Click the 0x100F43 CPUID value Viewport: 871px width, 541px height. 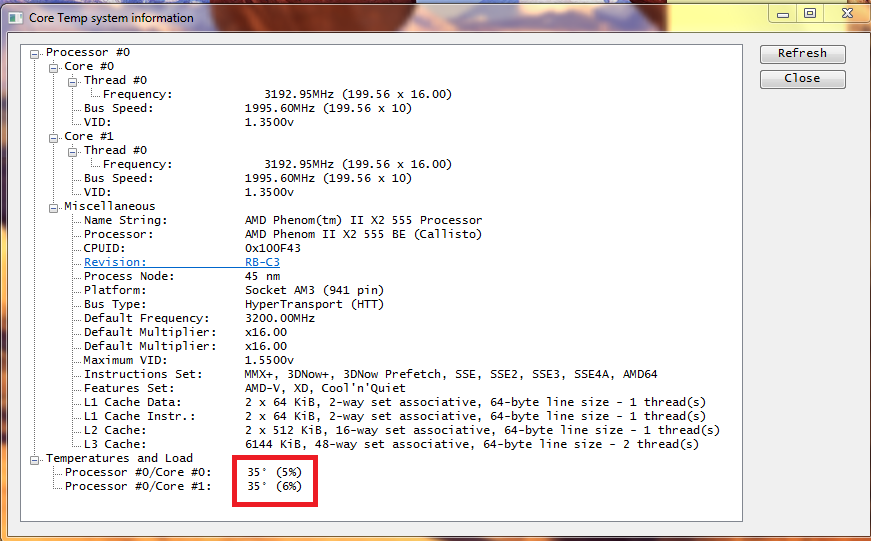click(272, 248)
